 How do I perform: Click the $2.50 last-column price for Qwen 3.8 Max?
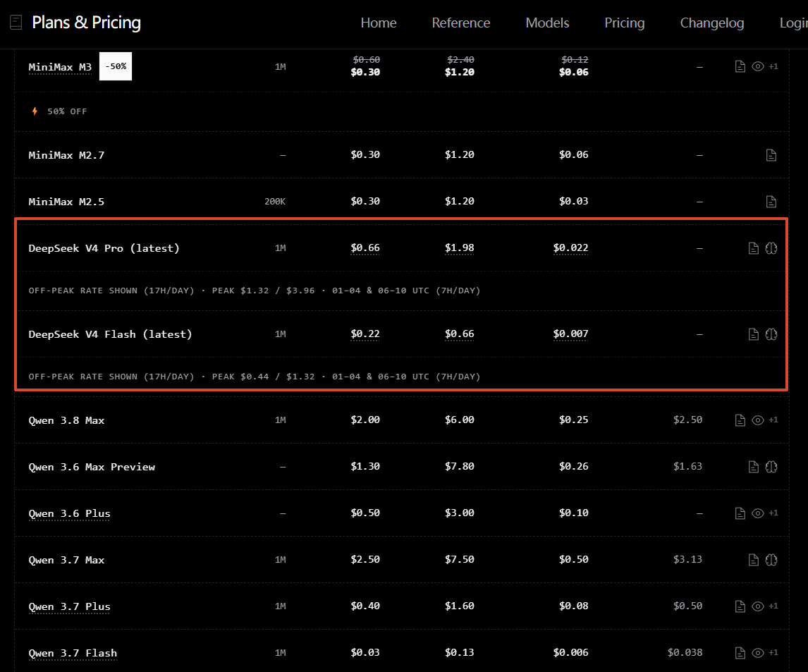687,420
